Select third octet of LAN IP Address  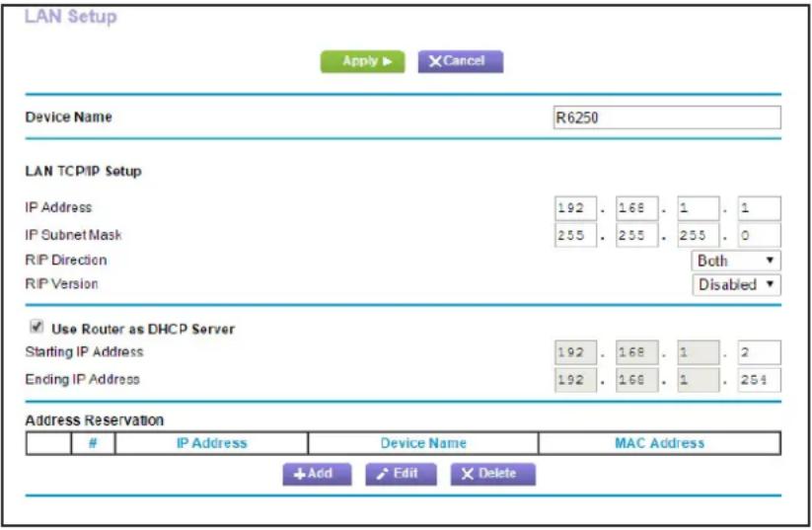[x=699, y=208]
